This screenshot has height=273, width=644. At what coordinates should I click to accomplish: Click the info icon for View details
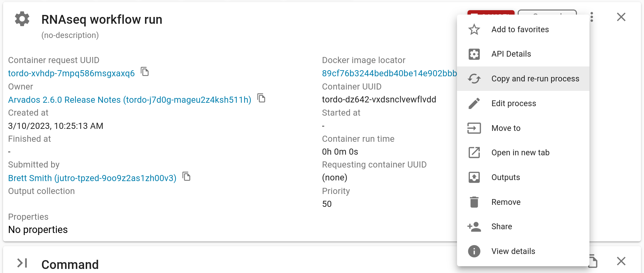click(x=474, y=251)
